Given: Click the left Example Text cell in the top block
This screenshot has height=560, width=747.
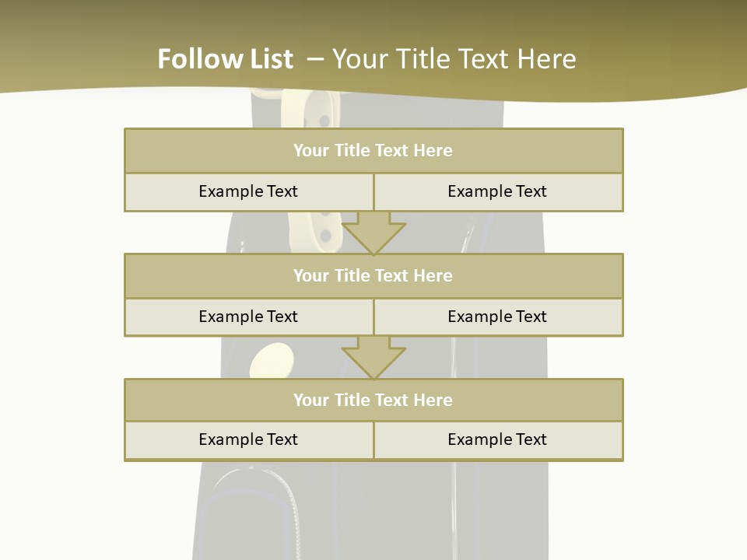Looking at the screenshot, I should (x=248, y=192).
